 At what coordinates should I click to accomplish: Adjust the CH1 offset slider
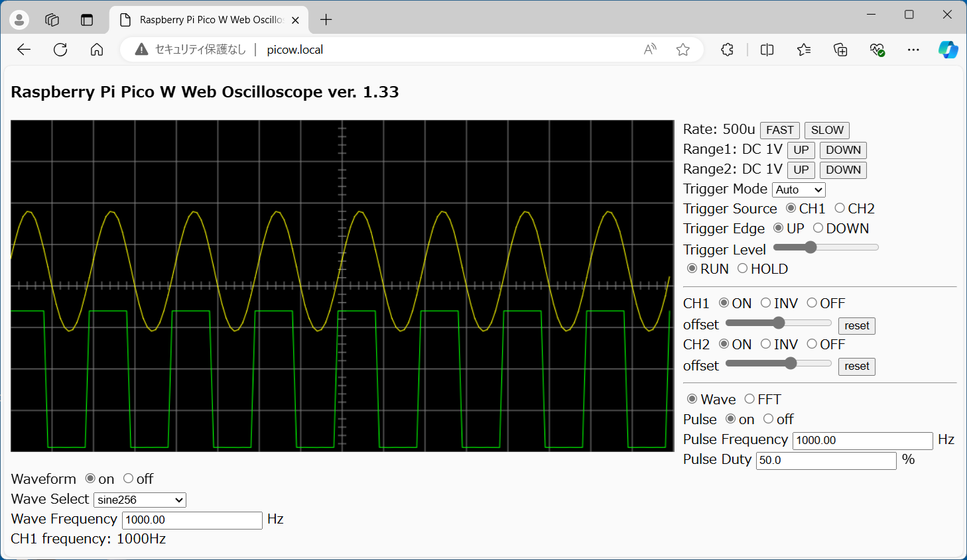point(779,323)
